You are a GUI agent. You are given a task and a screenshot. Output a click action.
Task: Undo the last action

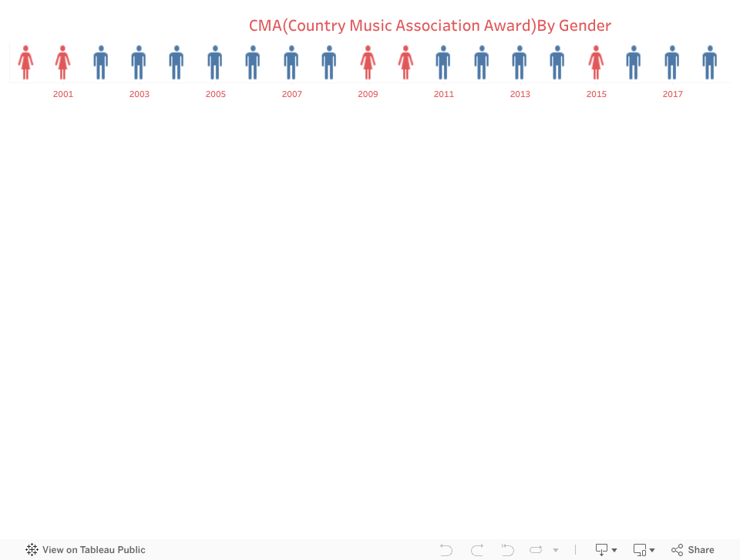tap(446, 550)
